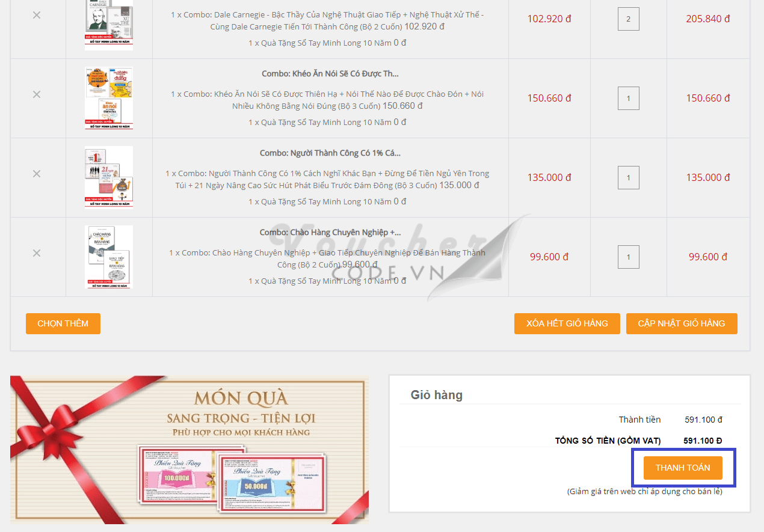Open the gift voucher promotional banner

pyautogui.click(x=189, y=450)
